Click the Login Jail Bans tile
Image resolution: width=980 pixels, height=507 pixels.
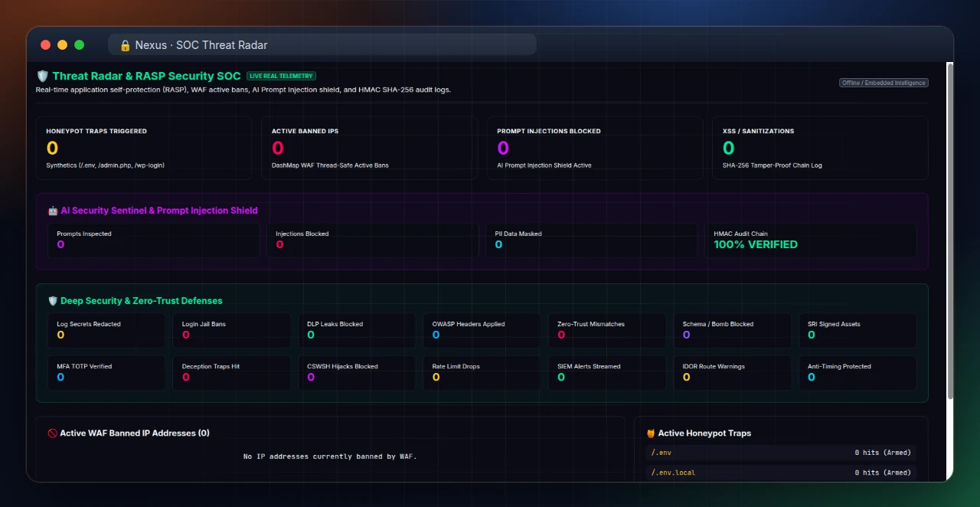point(231,330)
